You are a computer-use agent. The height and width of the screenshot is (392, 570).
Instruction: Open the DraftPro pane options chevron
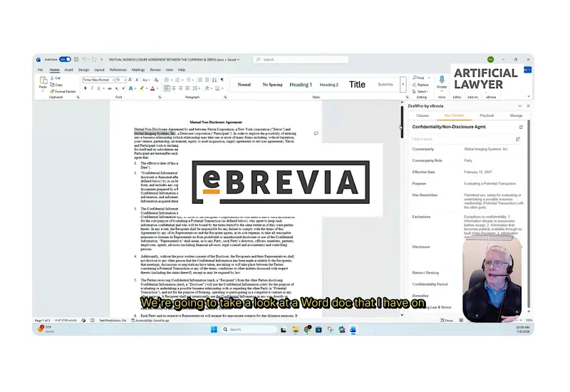[520, 105]
